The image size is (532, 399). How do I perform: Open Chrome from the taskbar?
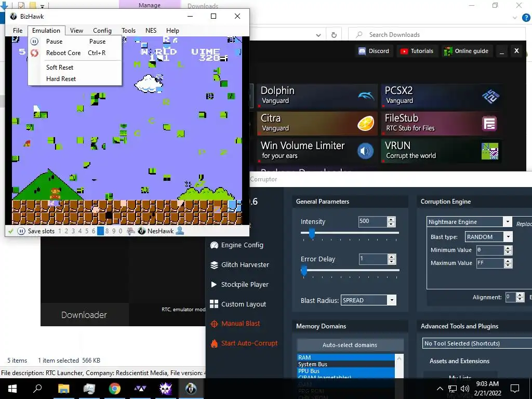(114, 389)
